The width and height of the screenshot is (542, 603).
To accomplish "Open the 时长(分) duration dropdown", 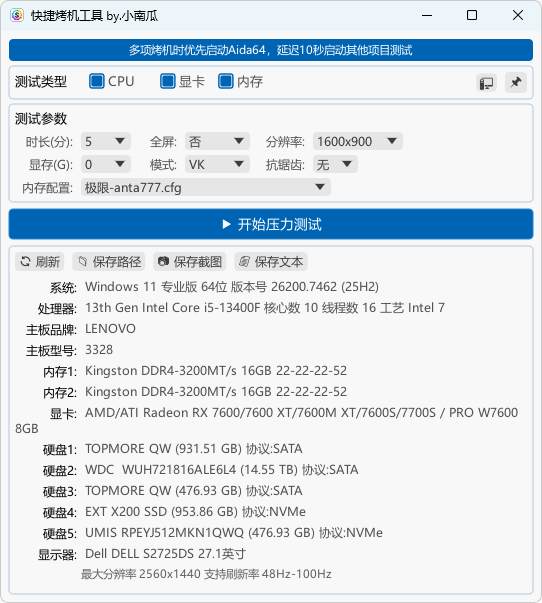I will (106, 142).
